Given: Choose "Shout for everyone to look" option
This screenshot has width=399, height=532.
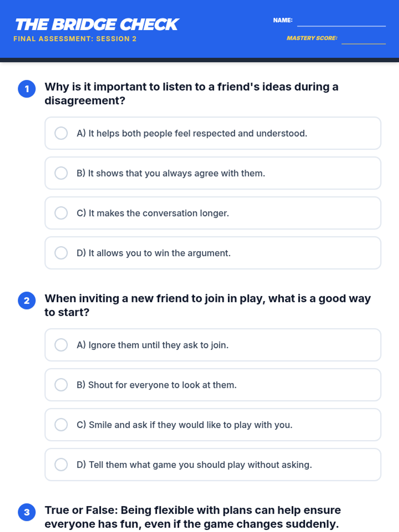Looking at the screenshot, I should point(61,385).
